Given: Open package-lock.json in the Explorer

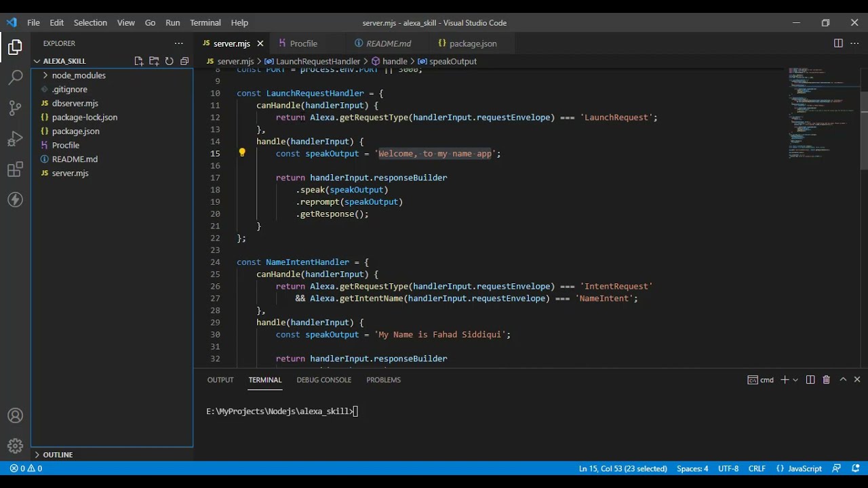Looking at the screenshot, I should point(112,117).
